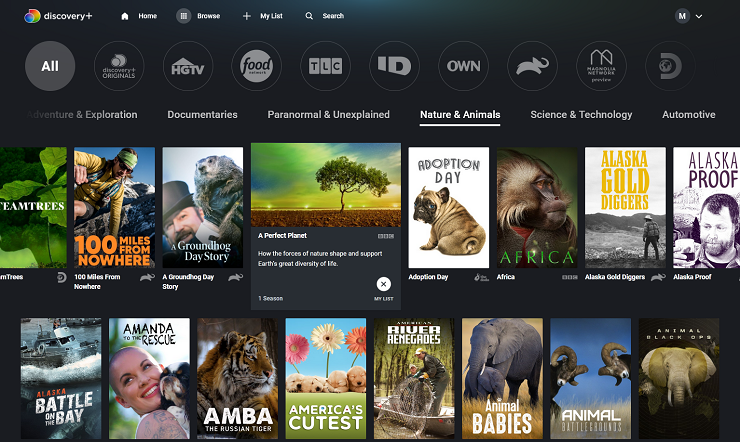Open the Adoption Day show thumbnail
This screenshot has width=740, height=442.
pos(449,208)
